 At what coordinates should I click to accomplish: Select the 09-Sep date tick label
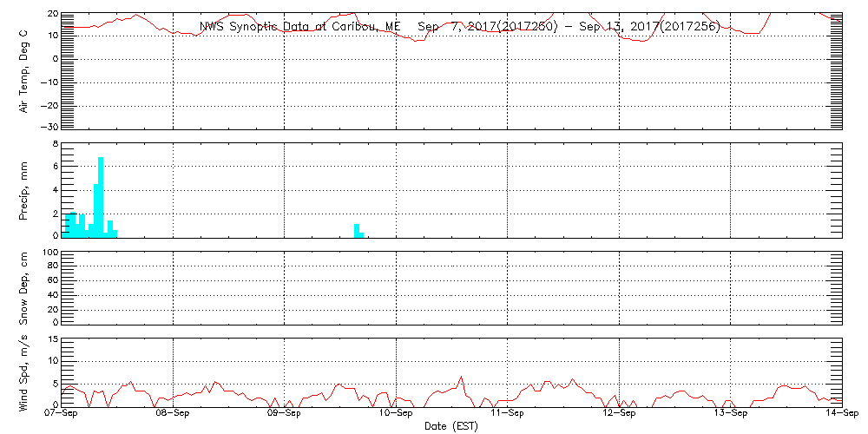pos(285,415)
